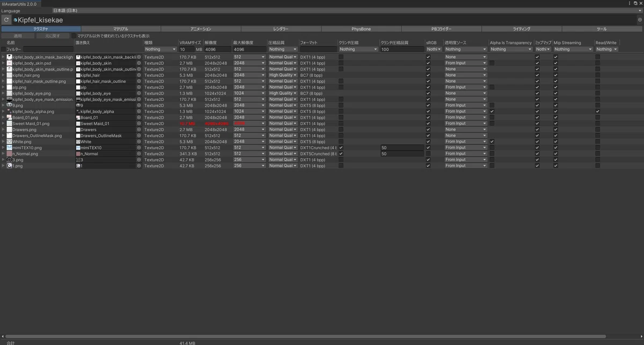Click the n_Normal.png texture thumbnail icon
The width and height of the screenshot is (644, 345).
pos(9,153)
